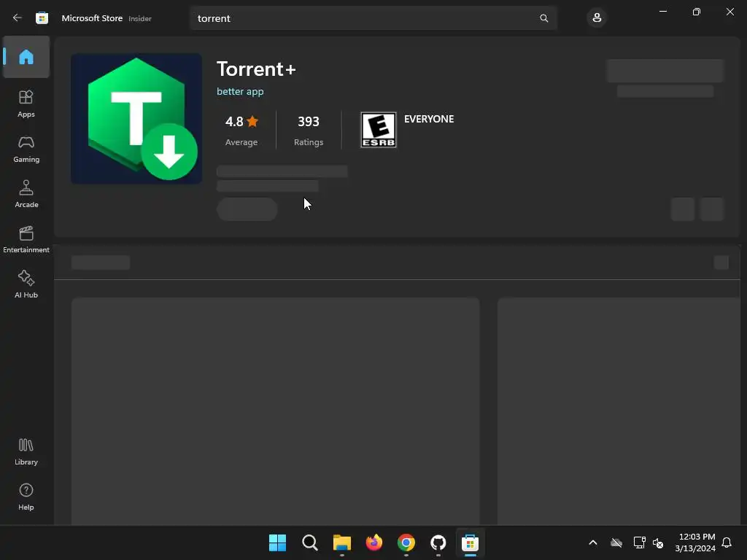Open the Windows Start menu
This screenshot has height=560, width=747.
[277, 542]
